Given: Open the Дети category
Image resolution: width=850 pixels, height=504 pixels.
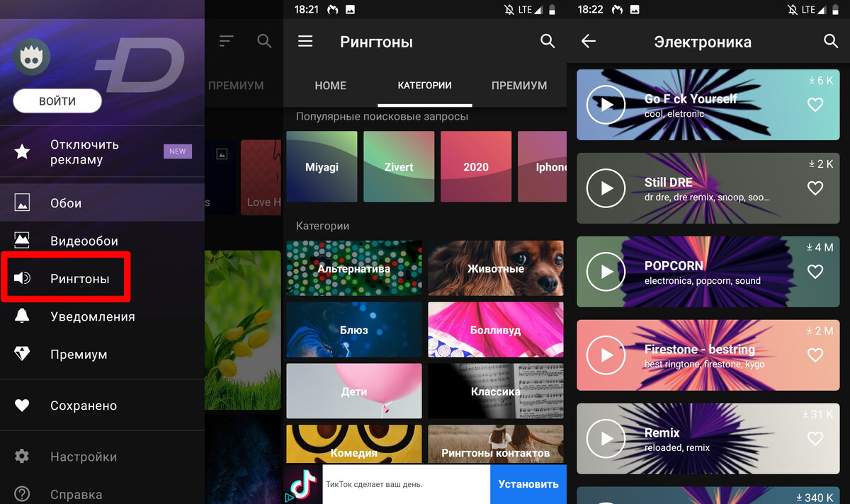Looking at the screenshot, I should [x=354, y=391].
